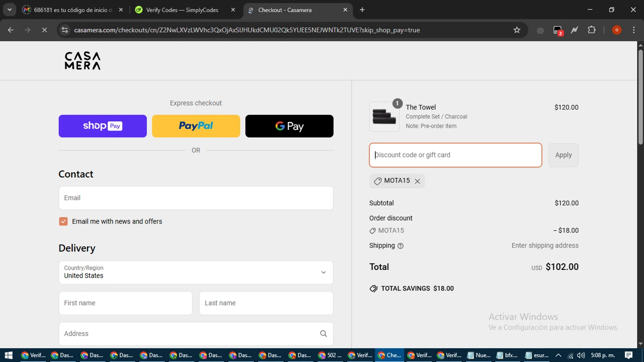Open the tab search dropdown arrow

[x=9, y=10]
